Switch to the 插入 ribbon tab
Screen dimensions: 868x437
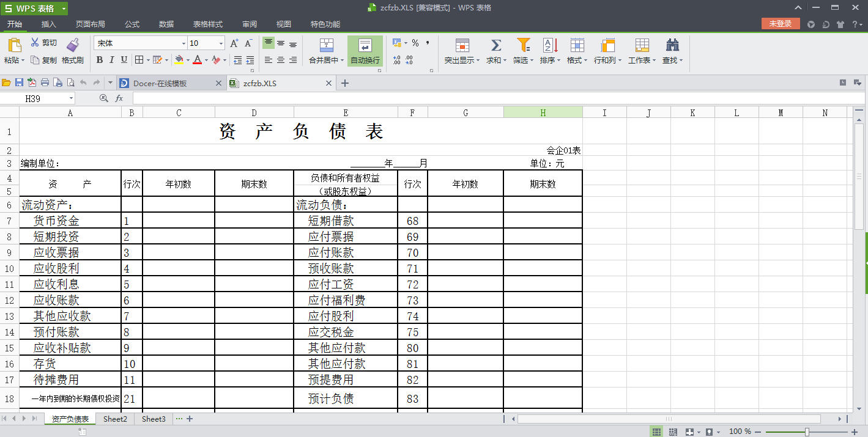(48, 25)
